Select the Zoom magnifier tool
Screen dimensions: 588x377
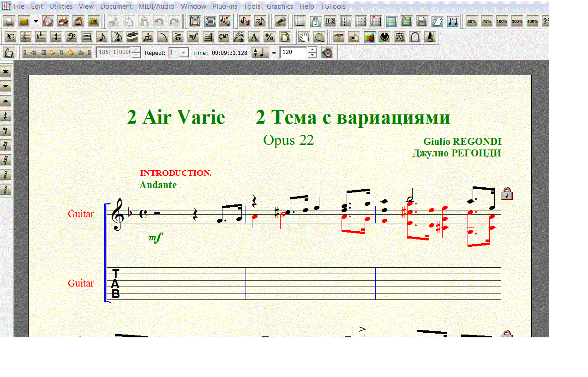coord(320,36)
